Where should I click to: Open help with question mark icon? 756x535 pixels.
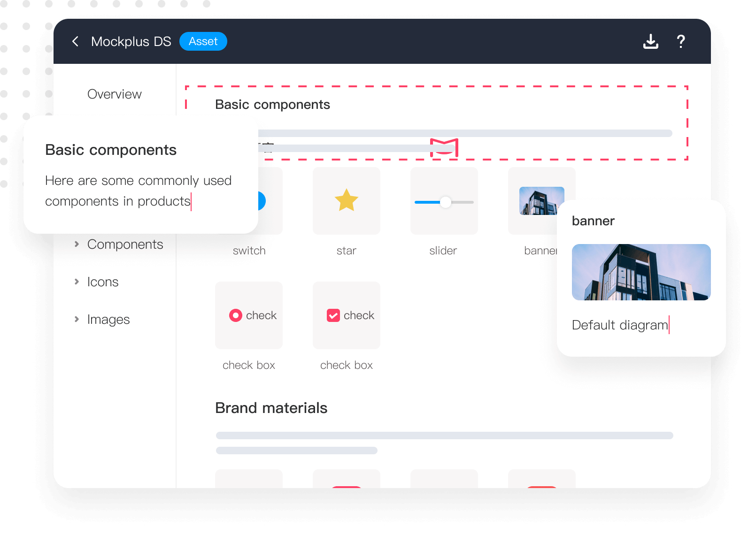click(x=680, y=41)
